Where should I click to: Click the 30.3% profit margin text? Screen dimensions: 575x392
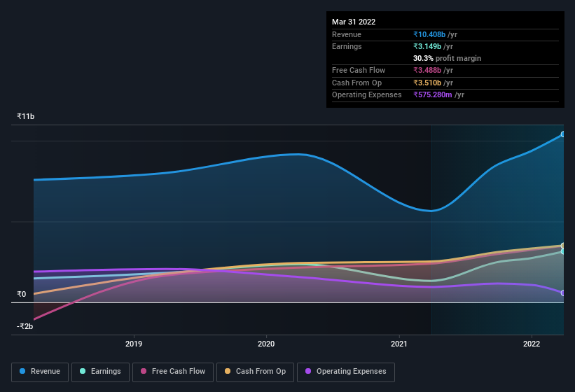(447, 58)
